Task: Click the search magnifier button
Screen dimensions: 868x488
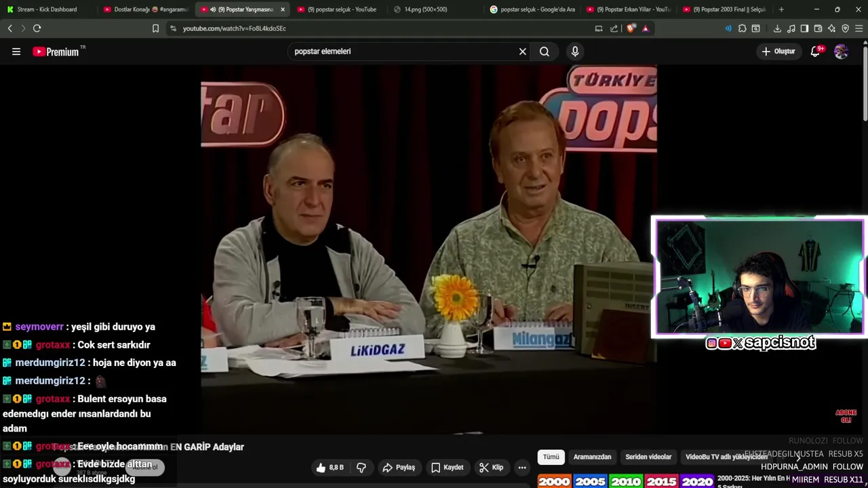Action: (x=545, y=52)
